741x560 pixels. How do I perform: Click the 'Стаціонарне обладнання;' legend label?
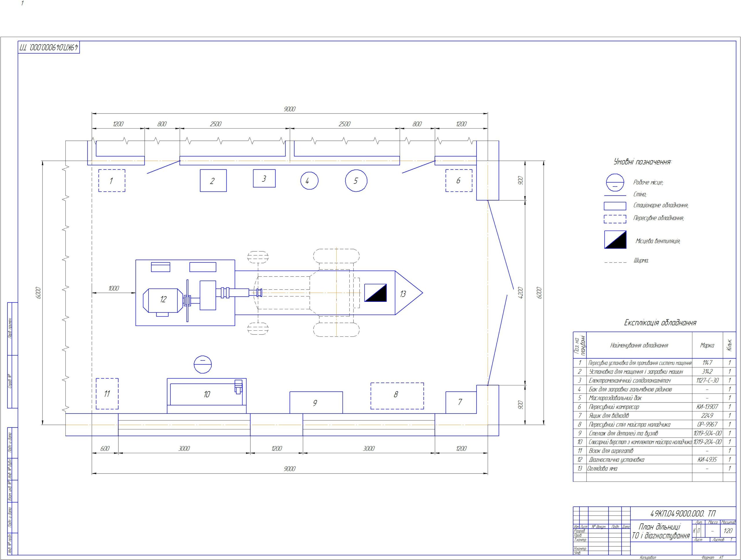click(661, 205)
